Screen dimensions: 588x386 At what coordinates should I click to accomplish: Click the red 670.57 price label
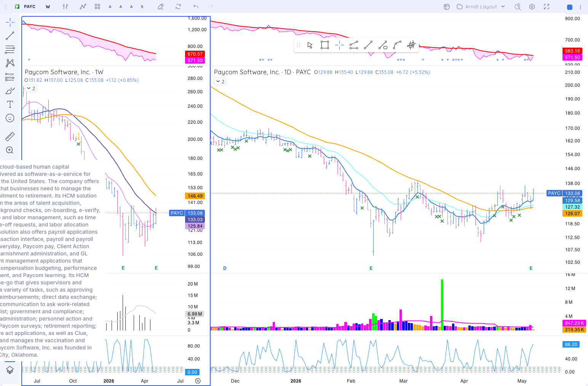point(195,54)
